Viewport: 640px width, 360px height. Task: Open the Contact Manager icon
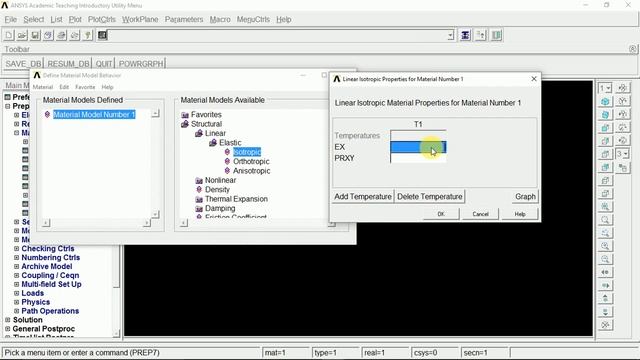pyautogui.click(x=496, y=35)
